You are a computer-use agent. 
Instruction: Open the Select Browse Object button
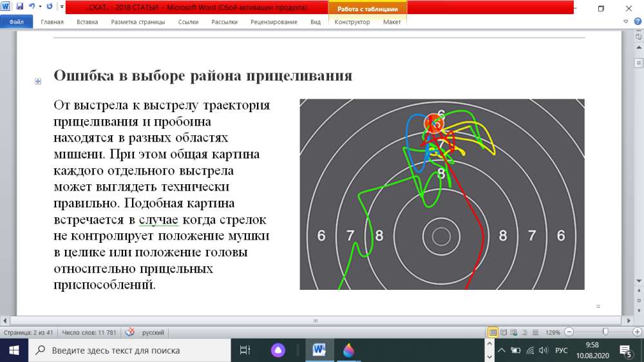click(639, 300)
